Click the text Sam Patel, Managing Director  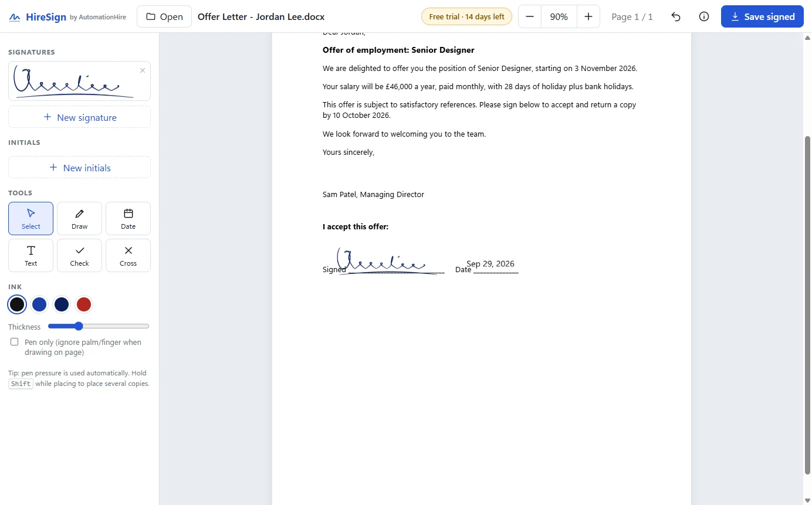(373, 194)
